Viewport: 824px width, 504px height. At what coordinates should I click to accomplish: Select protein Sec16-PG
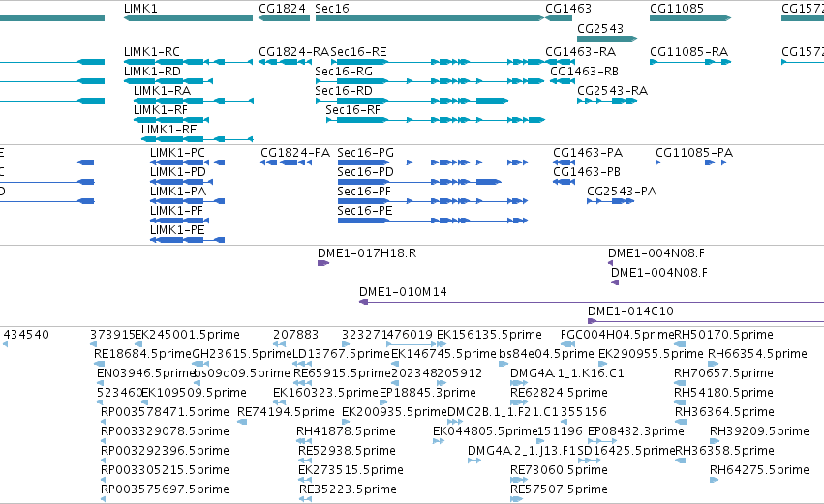pyautogui.click(x=365, y=153)
